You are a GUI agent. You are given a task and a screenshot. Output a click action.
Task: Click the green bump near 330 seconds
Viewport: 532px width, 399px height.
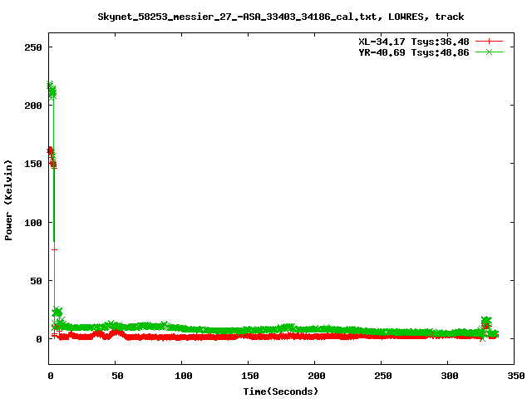click(486, 321)
